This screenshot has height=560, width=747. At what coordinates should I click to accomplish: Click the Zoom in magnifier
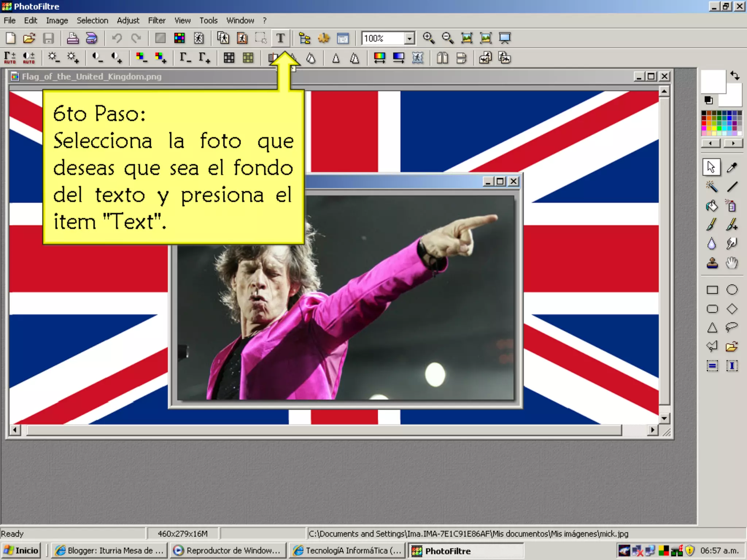(x=429, y=38)
